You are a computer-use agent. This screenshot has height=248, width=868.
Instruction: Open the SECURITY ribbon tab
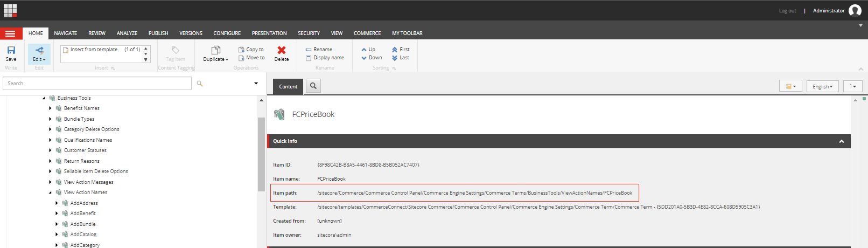[309, 33]
